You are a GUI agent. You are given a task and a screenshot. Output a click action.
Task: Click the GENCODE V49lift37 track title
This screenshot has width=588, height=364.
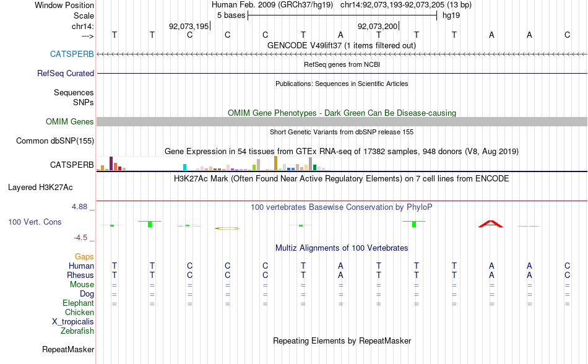(341, 45)
